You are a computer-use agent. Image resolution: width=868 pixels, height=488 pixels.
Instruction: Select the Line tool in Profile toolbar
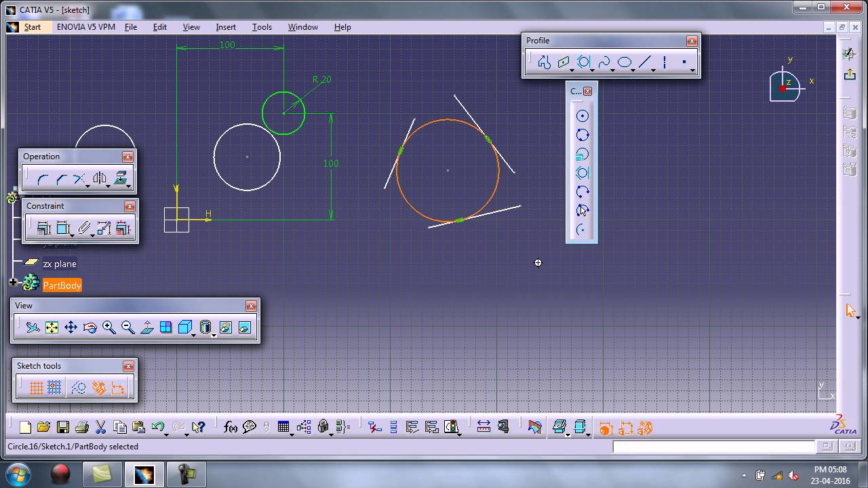645,62
